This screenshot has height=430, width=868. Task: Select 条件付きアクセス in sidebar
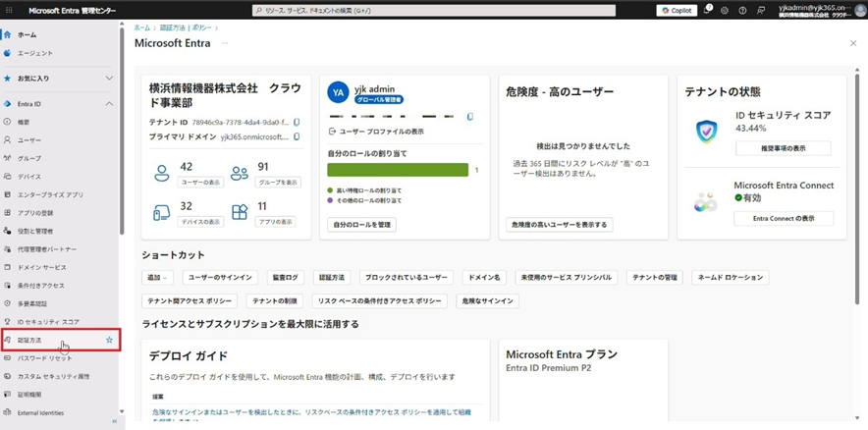click(x=42, y=286)
